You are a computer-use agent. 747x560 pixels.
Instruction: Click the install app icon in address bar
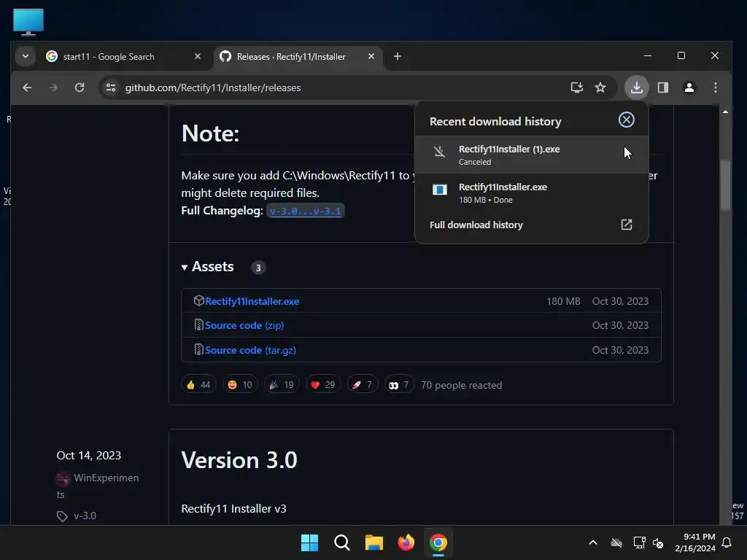(x=577, y=87)
